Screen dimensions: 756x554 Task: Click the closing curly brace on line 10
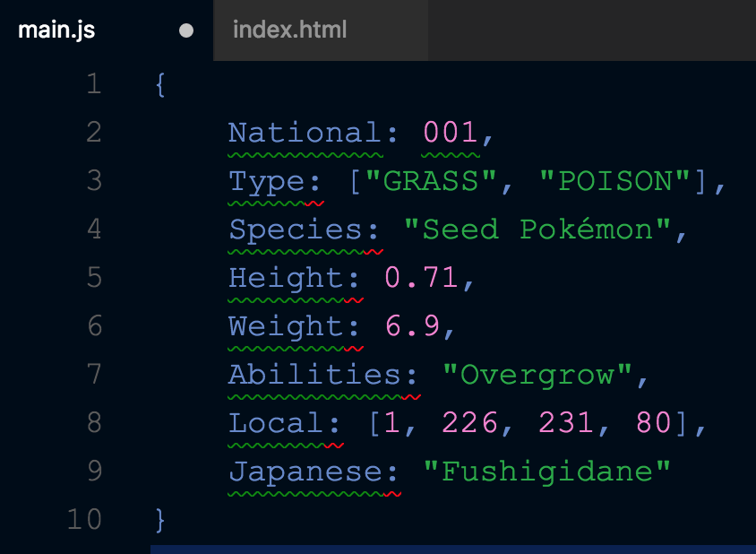click(x=160, y=520)
